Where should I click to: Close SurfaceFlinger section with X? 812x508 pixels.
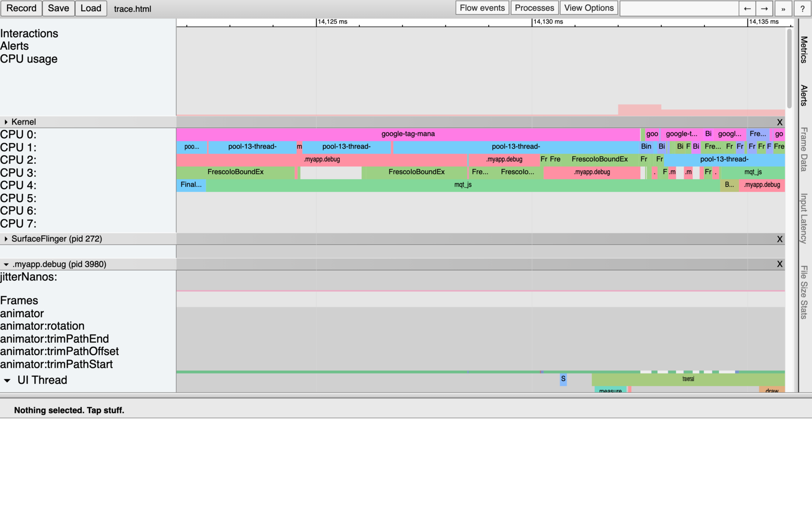[780, 239]
